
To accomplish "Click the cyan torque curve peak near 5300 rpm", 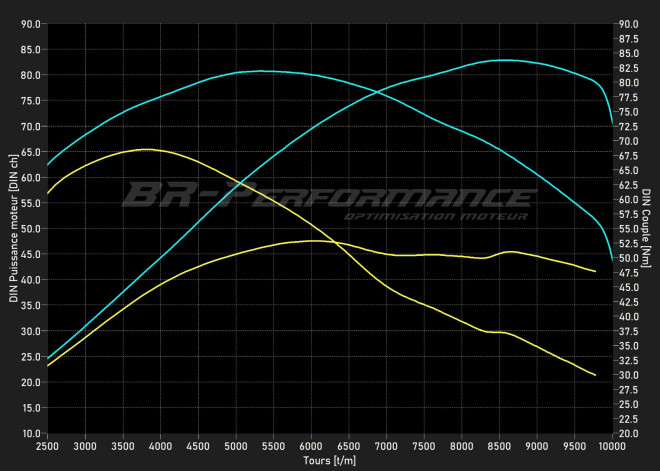I will [260, 71].
